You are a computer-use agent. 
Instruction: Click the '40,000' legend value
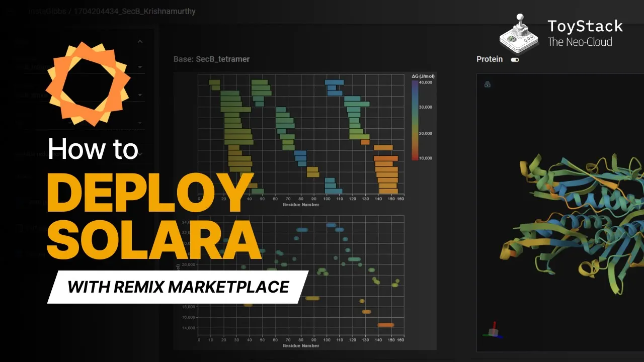coord(426,82)
